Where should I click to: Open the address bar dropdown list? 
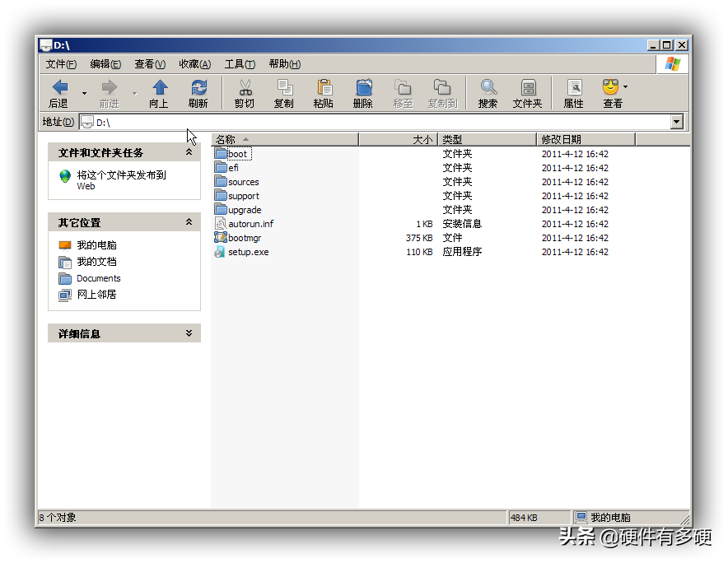677,122
